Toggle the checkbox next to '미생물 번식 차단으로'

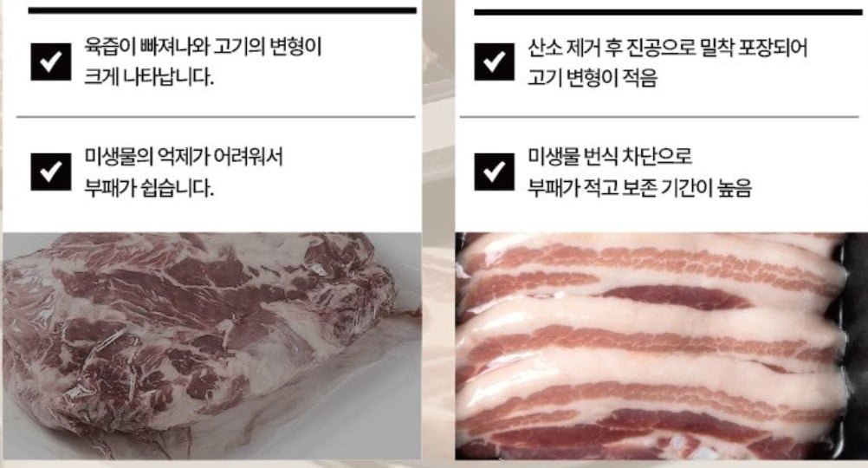pos(494,172)
